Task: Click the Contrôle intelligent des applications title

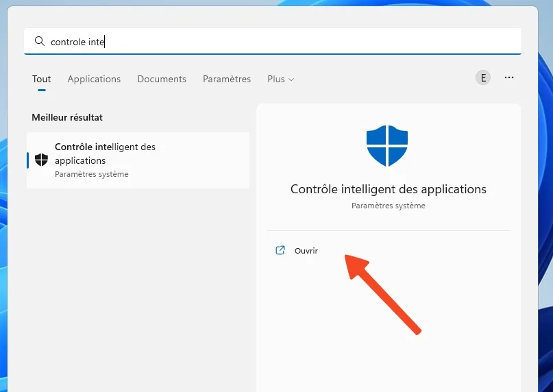Action: click(x=389, y=189)
